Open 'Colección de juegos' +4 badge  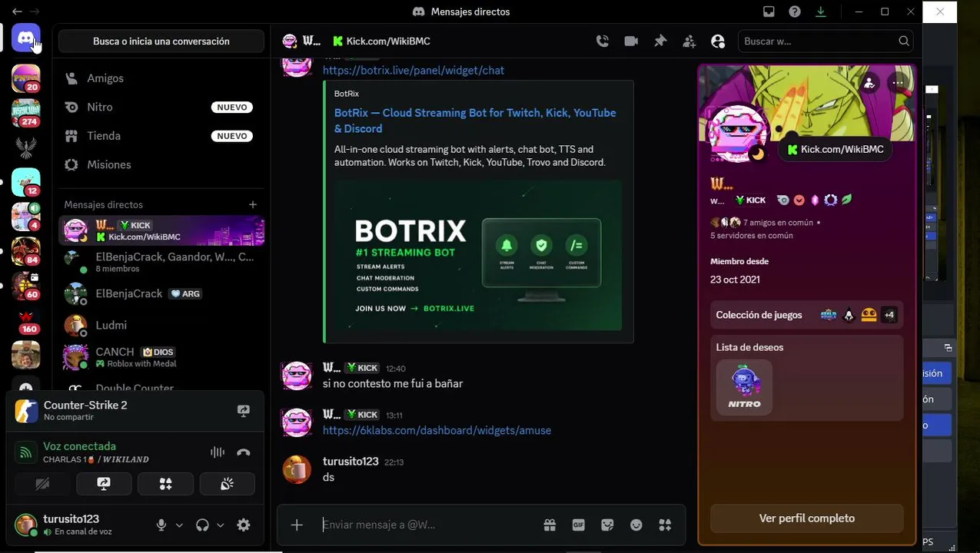[889, 315]
